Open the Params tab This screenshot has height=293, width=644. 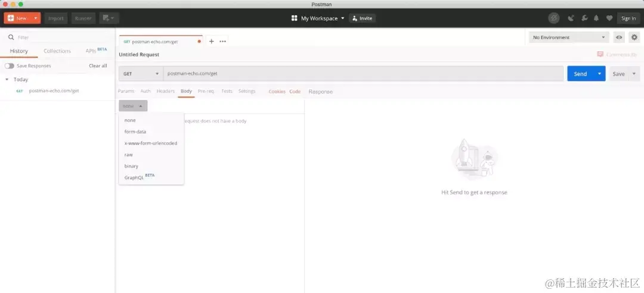pyautogui.click(x=126, y=91)
